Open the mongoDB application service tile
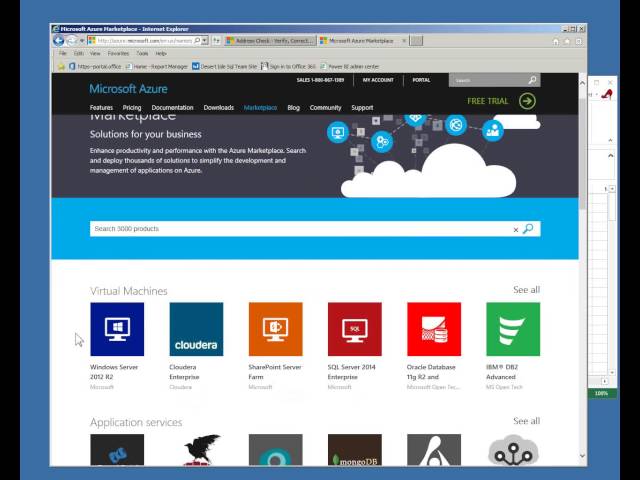This screenshot has width=640, height=480. pyautogui.click(x=355, y=450)
